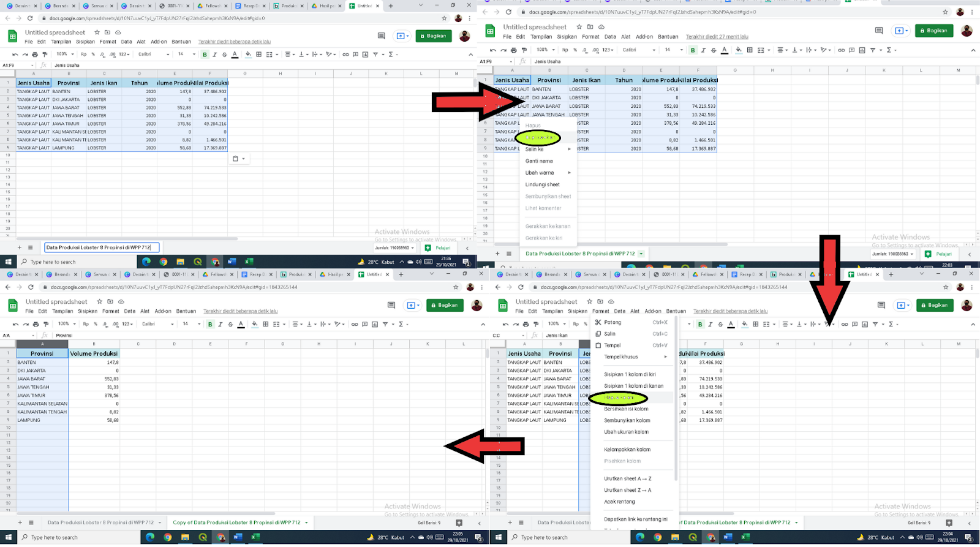980x547 pixels.
Task: Open the 'Terakhir diedit 27 menit lalu' link
Action: (x=717, y=37)
